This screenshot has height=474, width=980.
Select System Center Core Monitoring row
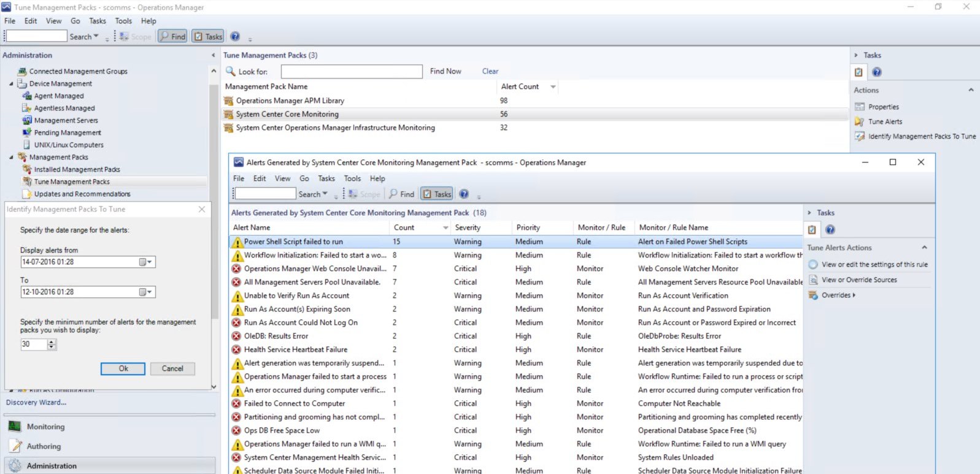point(534,114)
